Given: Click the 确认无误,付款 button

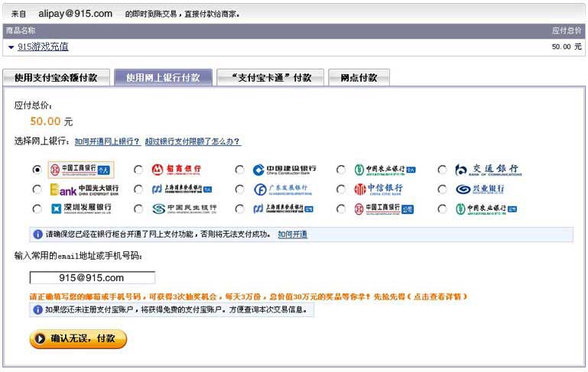Looking at the screenshot, I should pyautogui.click(x=78, y=338).
